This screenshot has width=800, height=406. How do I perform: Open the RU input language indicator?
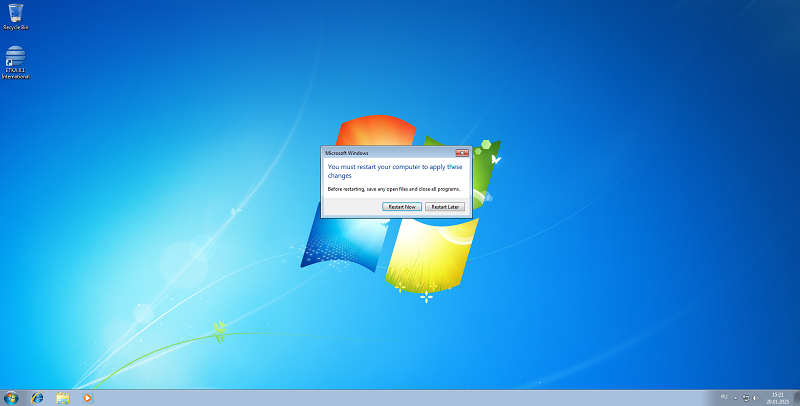coord(723,397)
